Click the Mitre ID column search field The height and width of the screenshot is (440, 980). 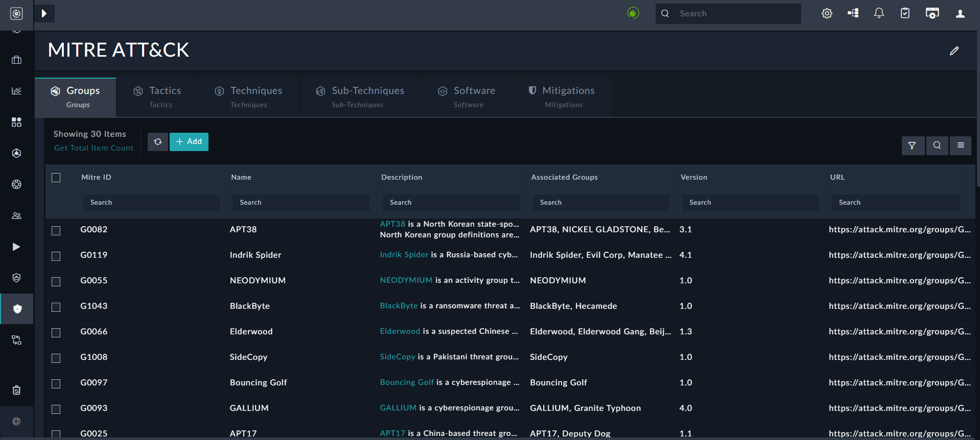pyautogui.click(x=151, y=203)
